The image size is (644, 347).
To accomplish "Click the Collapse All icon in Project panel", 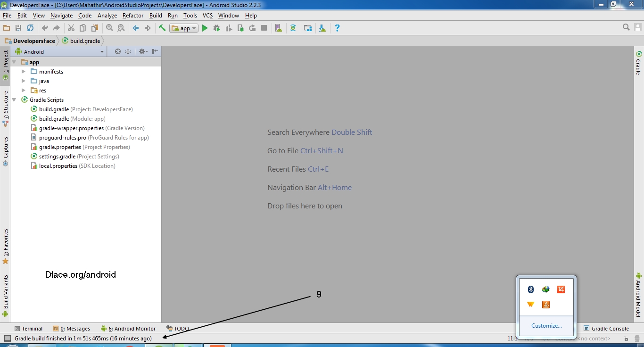I will [x=128, y=51].
